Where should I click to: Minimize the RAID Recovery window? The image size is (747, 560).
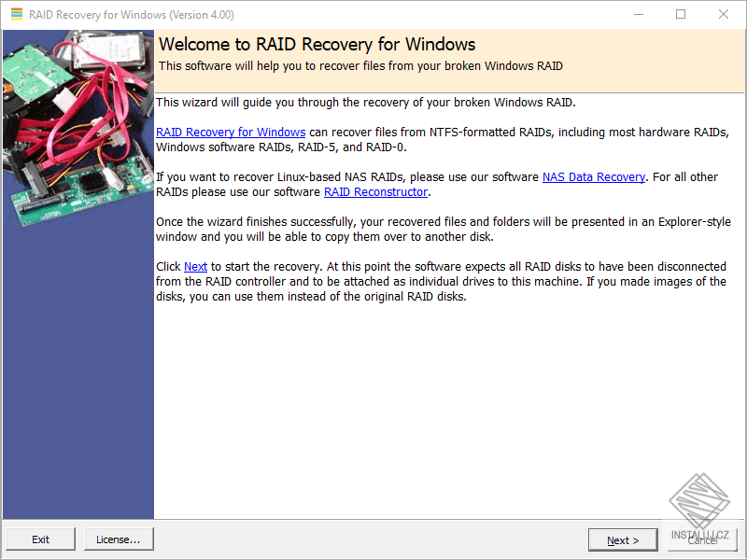(639, 14)
